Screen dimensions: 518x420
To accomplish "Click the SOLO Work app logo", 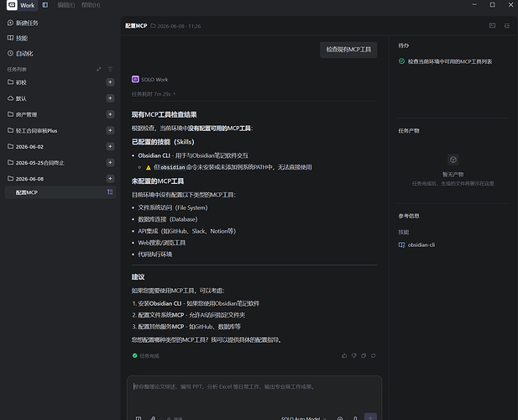I will 12,5.
